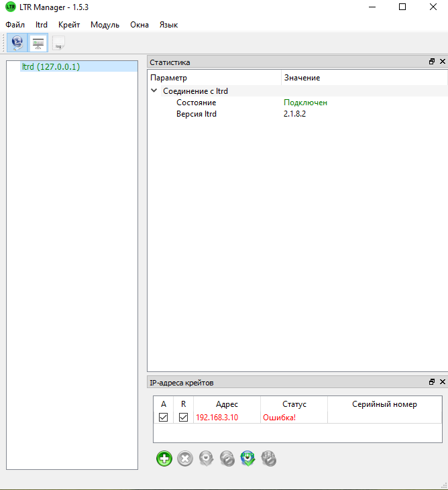Collapse the Соединение с ltrd group
The image size is (448, 490).
(x=154, y=90)
